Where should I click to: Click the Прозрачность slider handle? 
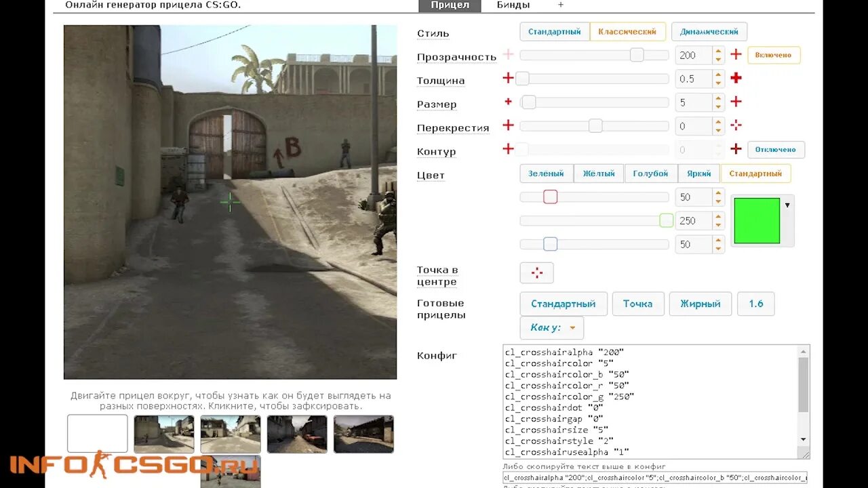coord(637,55)
